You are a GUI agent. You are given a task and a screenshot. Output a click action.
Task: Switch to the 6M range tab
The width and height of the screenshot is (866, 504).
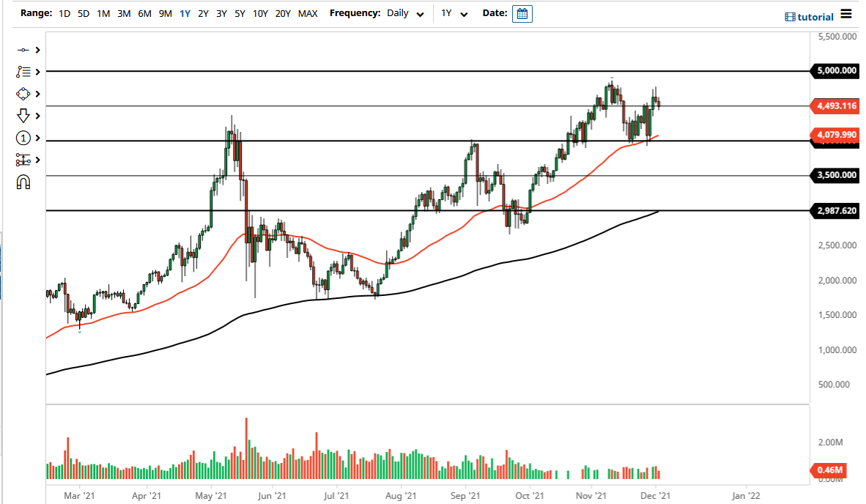click(x=143, y=13)
